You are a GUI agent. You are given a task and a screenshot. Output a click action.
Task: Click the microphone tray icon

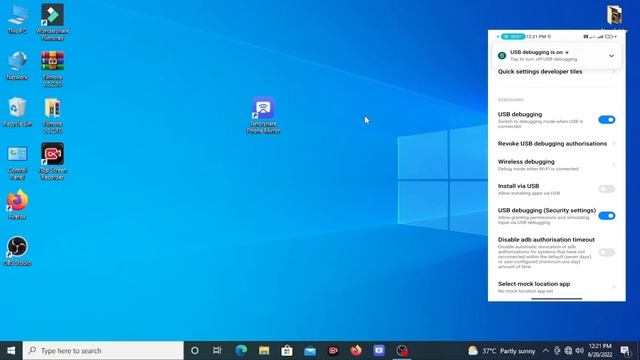click(x=557, y=351)
